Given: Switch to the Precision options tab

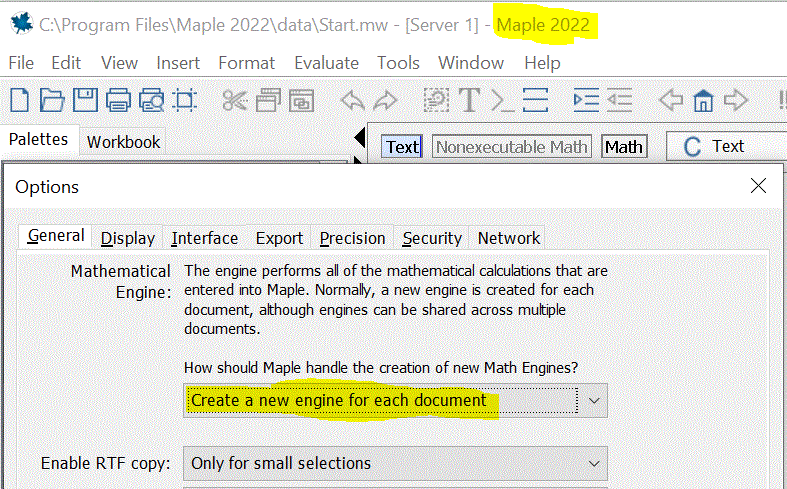Looking at the screenshot, I should point(352,238).
